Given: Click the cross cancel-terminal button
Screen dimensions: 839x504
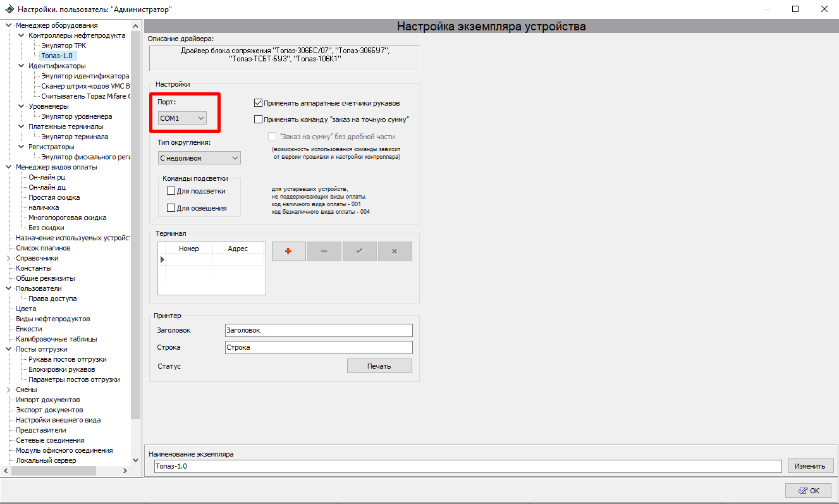Looking at the screenshot, I should coord(395,251).
